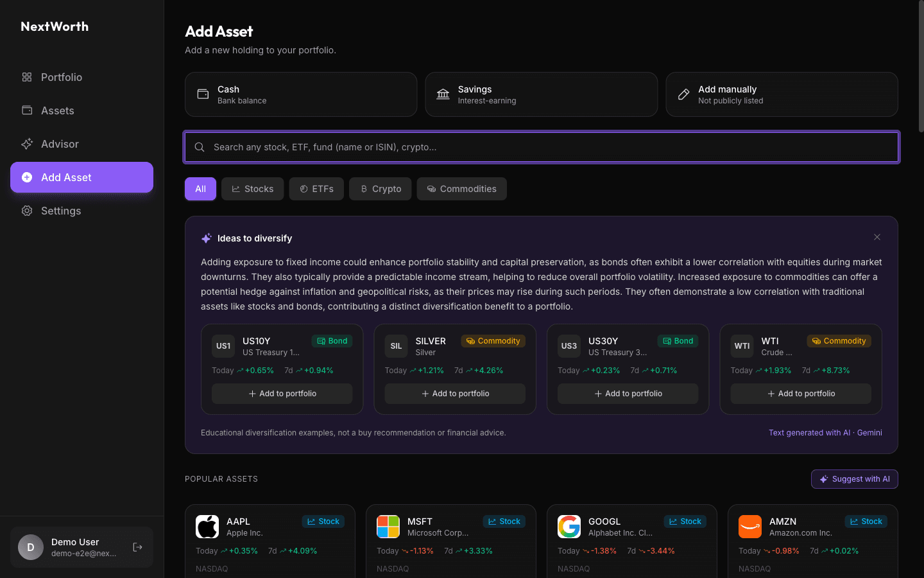Click the Amazon.com Inc. label
Screen dimensions: 924x578
click(x=801, y=533)
